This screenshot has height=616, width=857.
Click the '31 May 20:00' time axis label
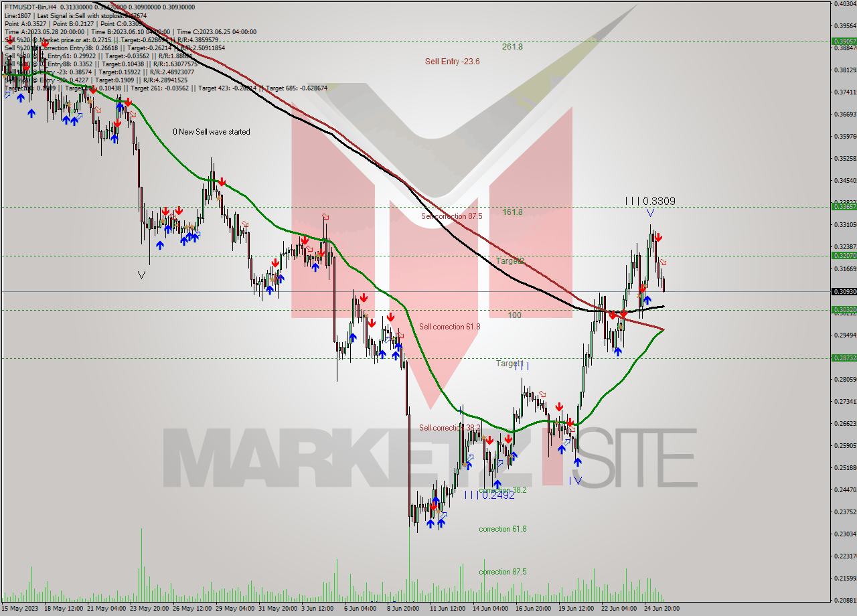point(279,609)
